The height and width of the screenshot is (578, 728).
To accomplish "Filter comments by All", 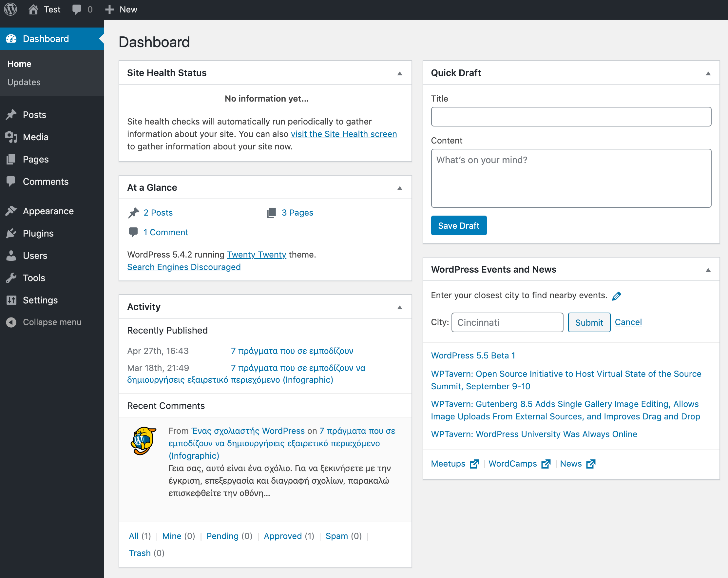I will (134, 536).
